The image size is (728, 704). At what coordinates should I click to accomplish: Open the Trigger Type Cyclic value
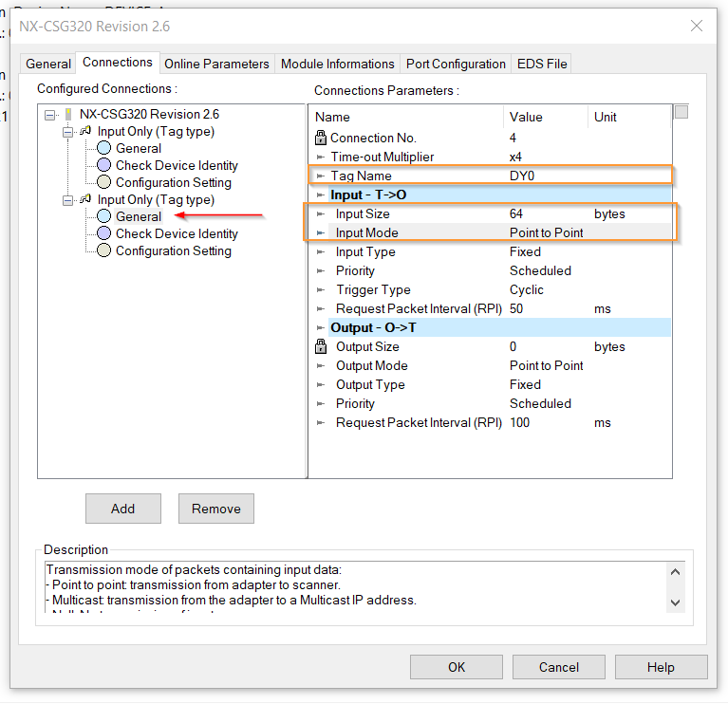(x=527, y=290)
